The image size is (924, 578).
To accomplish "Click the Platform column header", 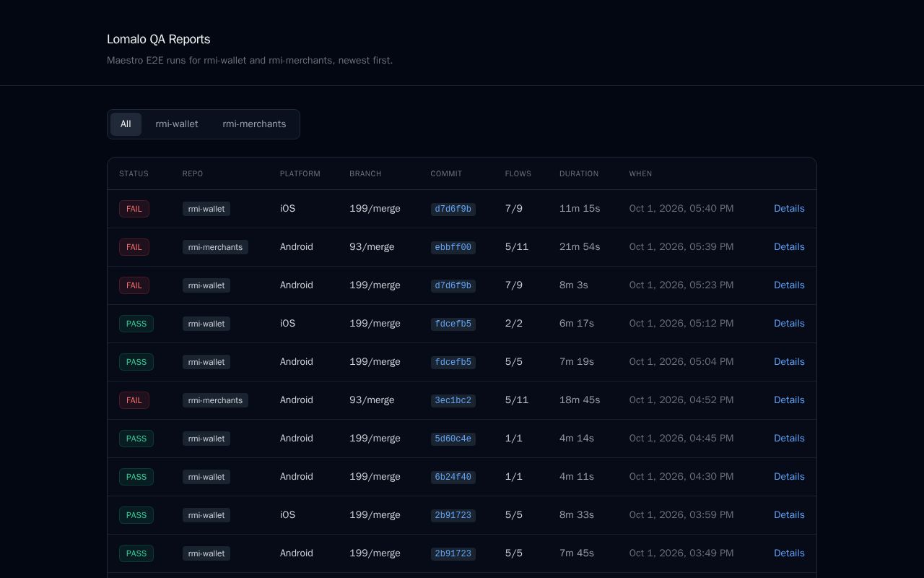I will 300,173.
